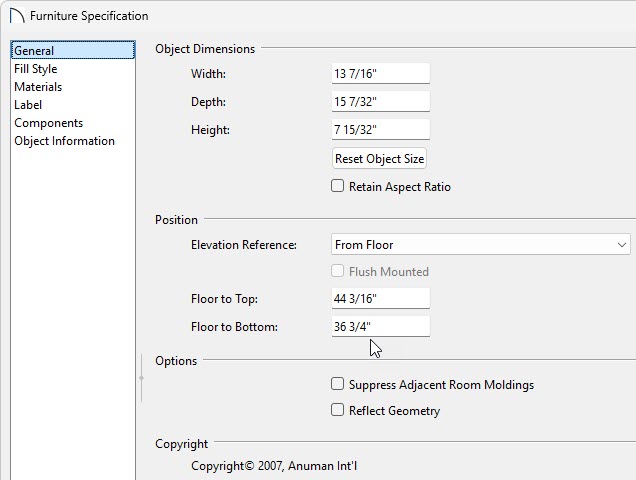Click the panel splitter handle beside Options
The width and height of the screenshot is (636, 480).
tap(141, 378)
